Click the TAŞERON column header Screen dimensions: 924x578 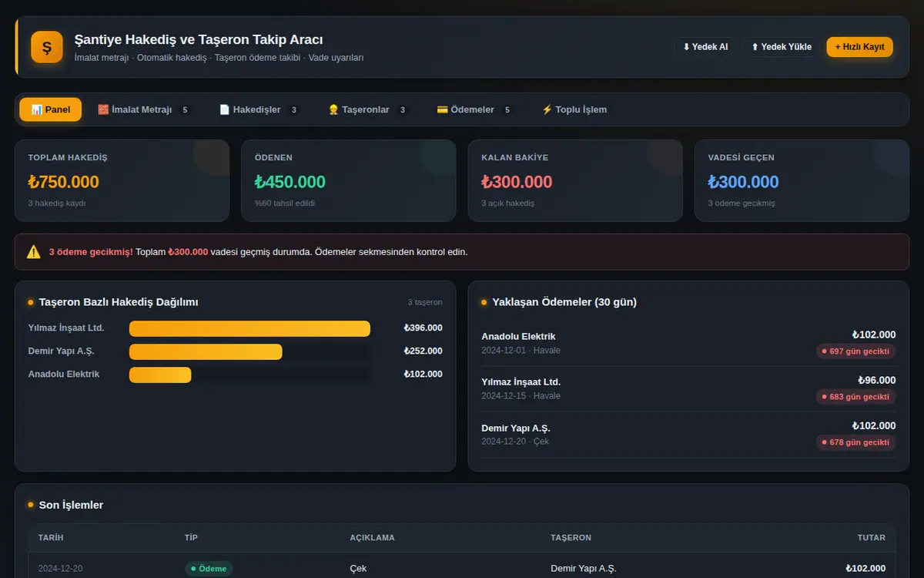pos(571,538)
